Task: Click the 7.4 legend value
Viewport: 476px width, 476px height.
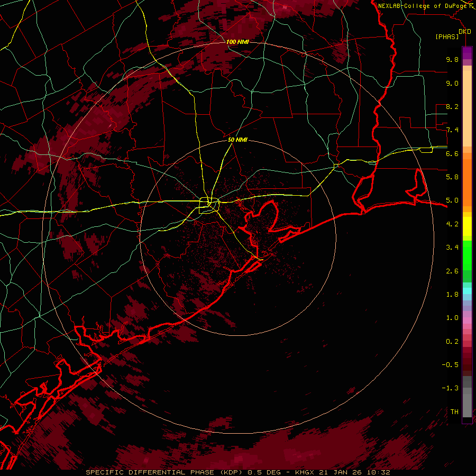Action: 452,130
